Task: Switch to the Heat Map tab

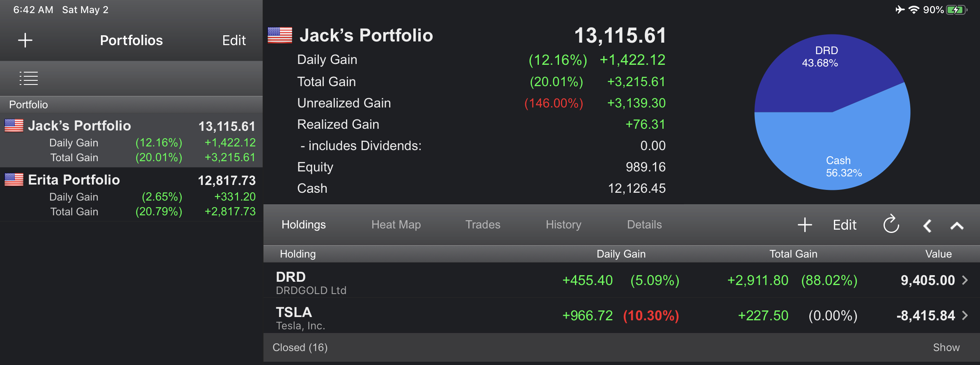Action: [x=396, y=225]
